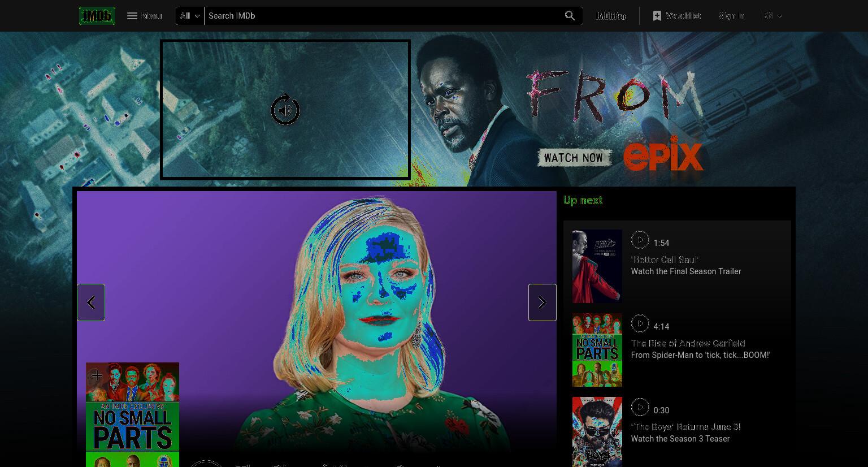
Task: Play The Boys teaser via its play icon
Action: click(x=640, y=407)
